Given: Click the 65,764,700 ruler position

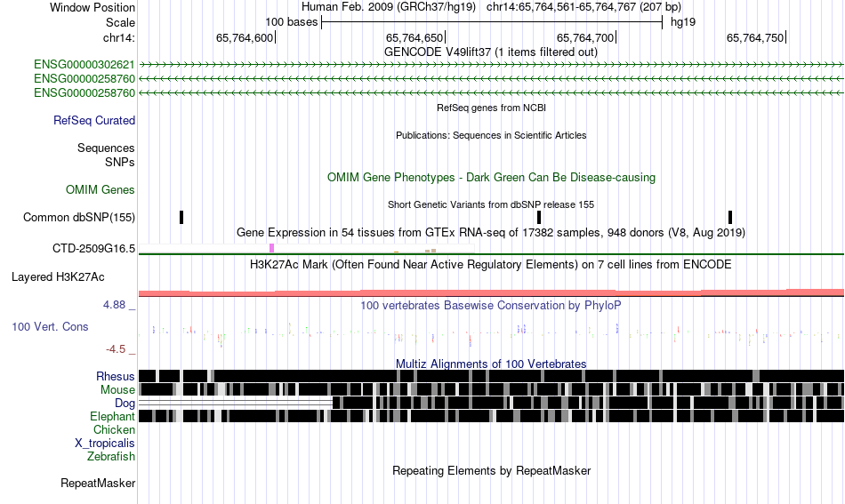Looking at the screenshot, I should pos(585,37).
